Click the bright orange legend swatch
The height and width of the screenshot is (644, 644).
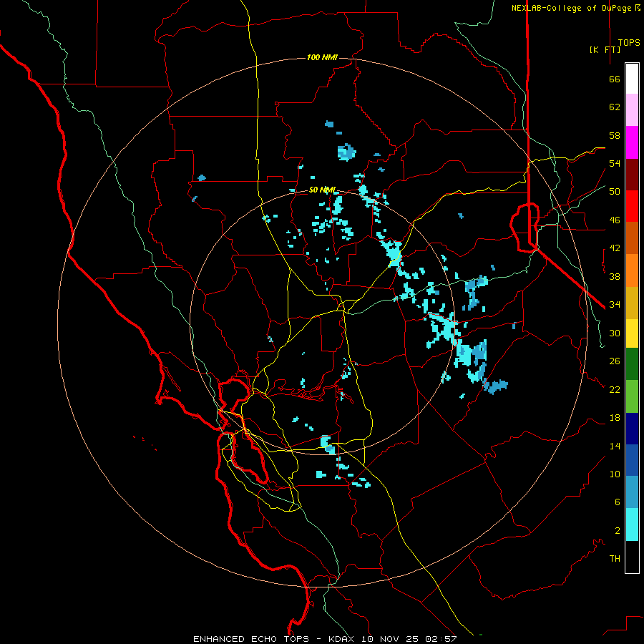click(x=632, y=270)
